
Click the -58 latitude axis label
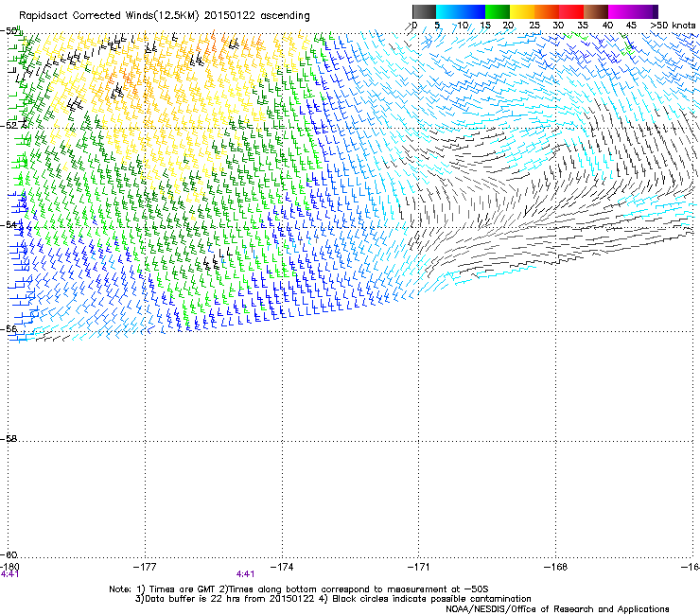click(9, 439)
